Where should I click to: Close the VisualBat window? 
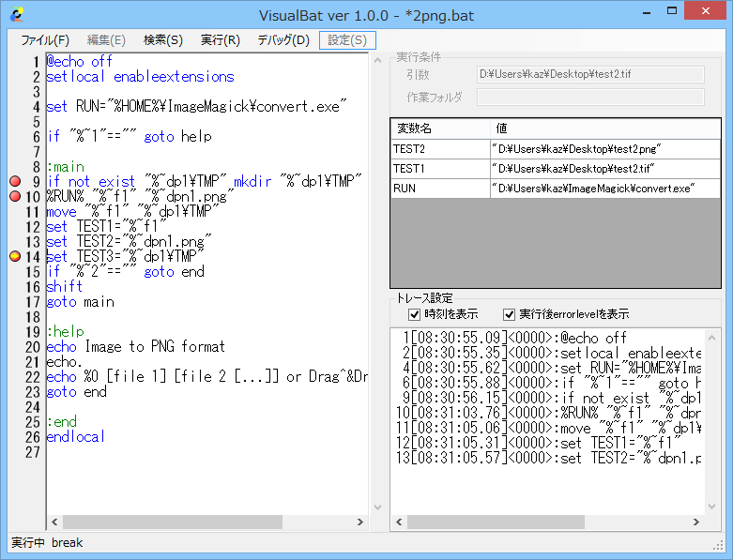click(706, 10)
